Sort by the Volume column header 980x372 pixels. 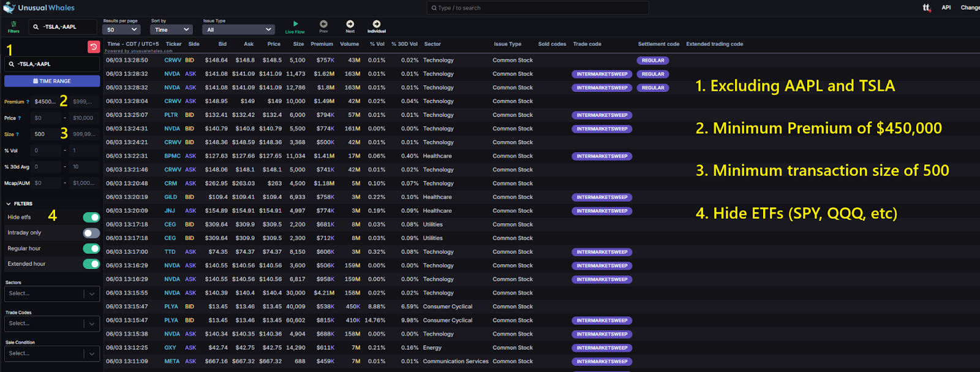coord(350,44)
